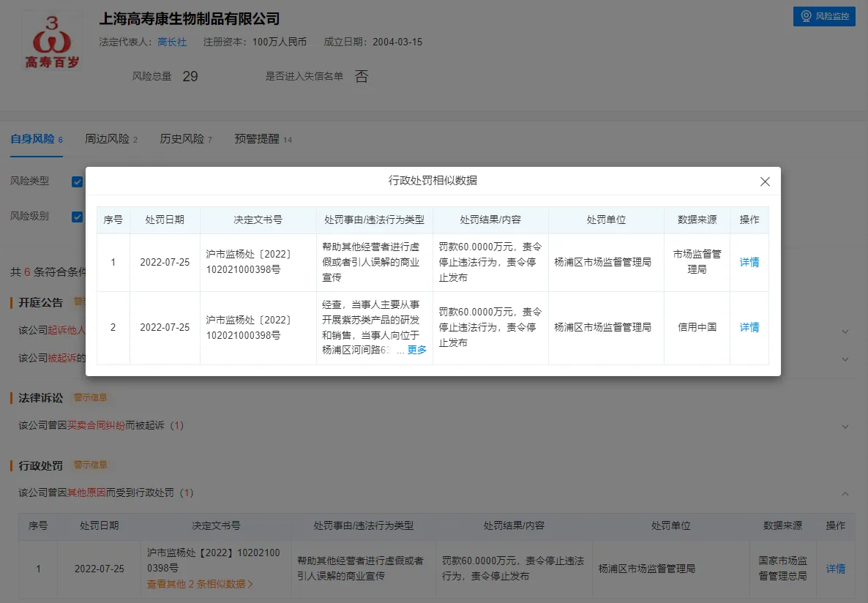Toggle the 风险类型 checkbox
868x603 pixels.
(77, 181)
